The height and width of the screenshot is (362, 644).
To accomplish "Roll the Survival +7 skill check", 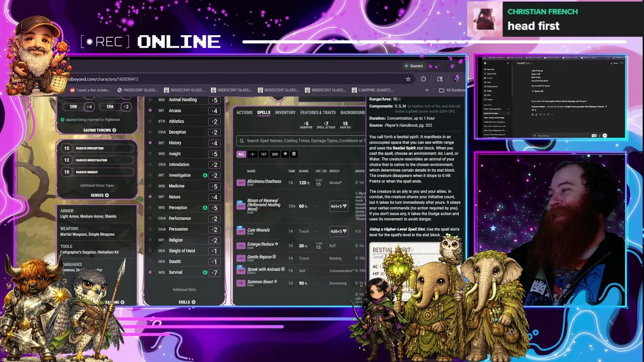I will (x=214, y=273).
